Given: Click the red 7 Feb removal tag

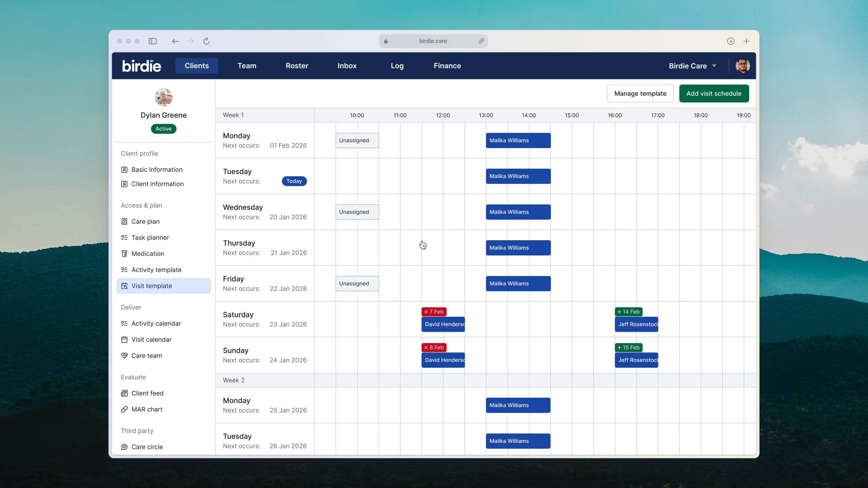Looking at the screenshot, I should (434, 312).
